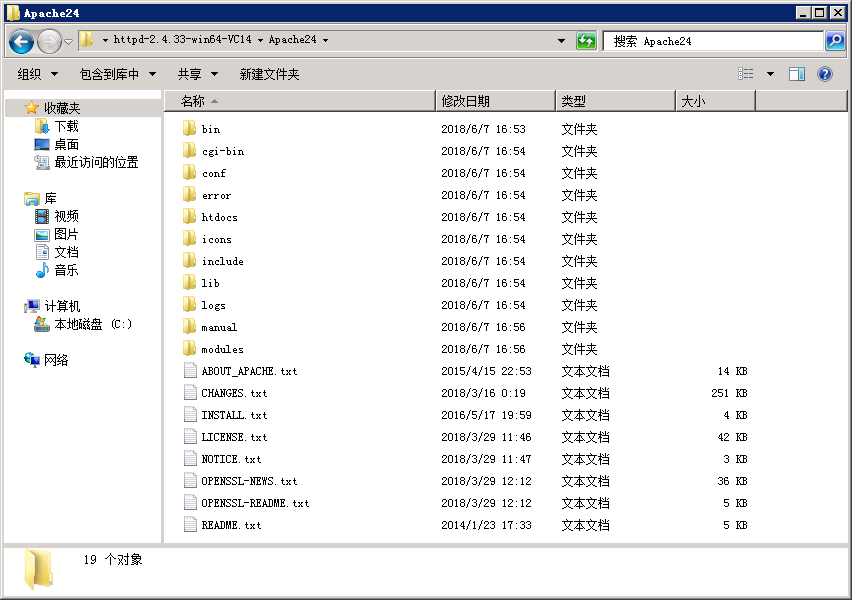Select the CHANGES.txt file icon
852x600 pixels.
[x=190, y=392]
